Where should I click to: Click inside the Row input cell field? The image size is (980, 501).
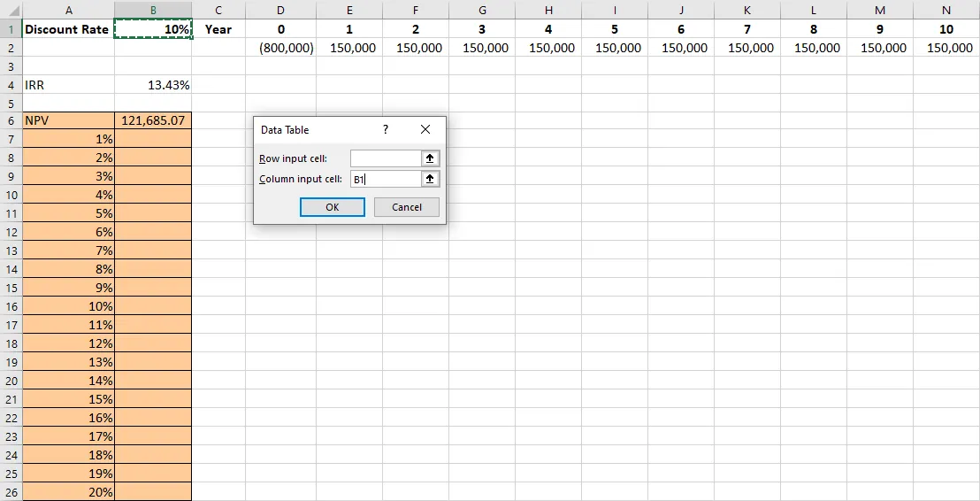385,158
